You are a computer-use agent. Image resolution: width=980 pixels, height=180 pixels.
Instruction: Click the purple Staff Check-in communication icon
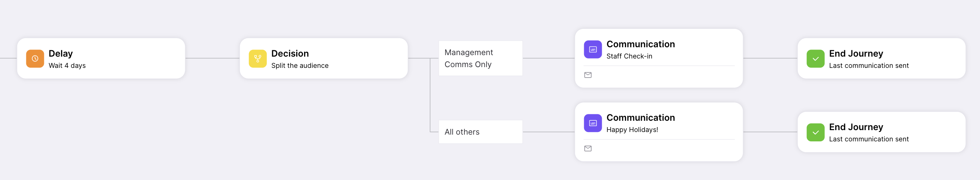pos(593,49)
